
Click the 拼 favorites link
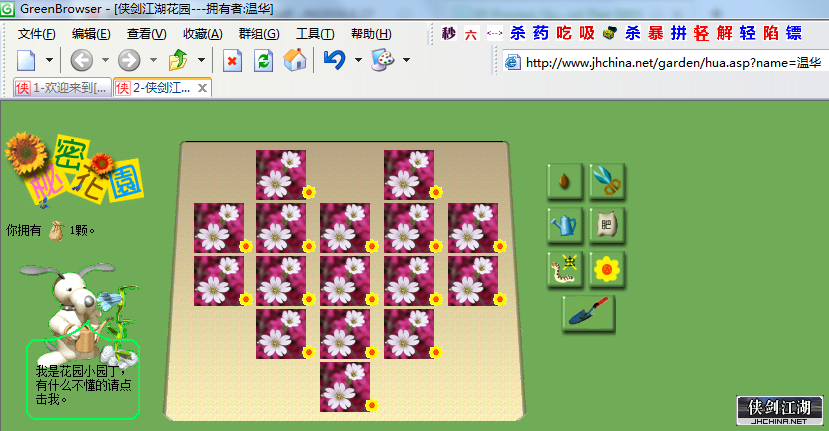[x=678, y=33]
